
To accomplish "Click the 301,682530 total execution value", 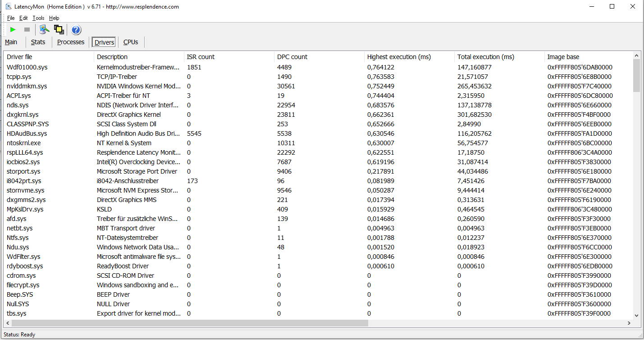I will pos(475,115).
